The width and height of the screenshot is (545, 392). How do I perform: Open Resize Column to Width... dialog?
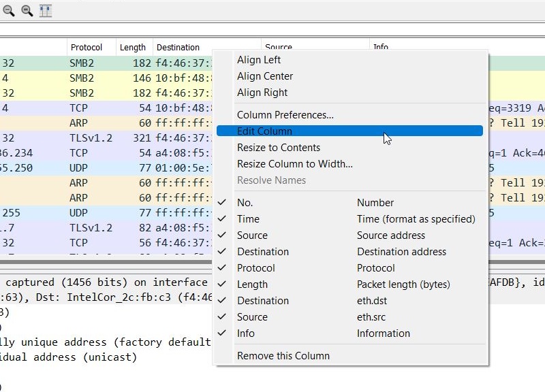294,164
